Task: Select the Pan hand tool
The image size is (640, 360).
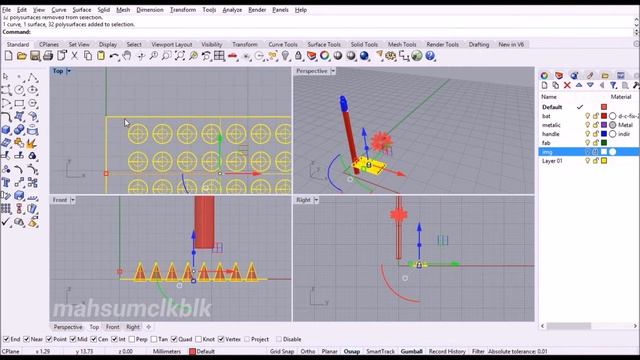Action: (x=127, y=56)
